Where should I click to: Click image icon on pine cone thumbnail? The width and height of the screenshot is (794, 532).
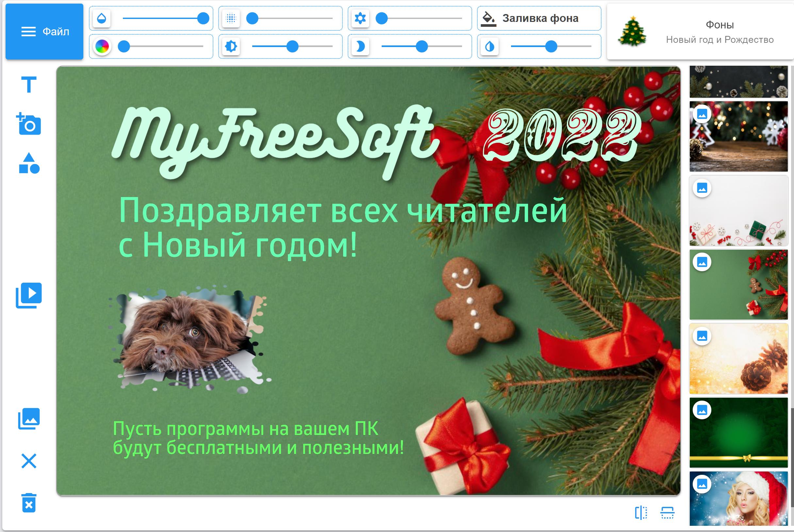702,336
